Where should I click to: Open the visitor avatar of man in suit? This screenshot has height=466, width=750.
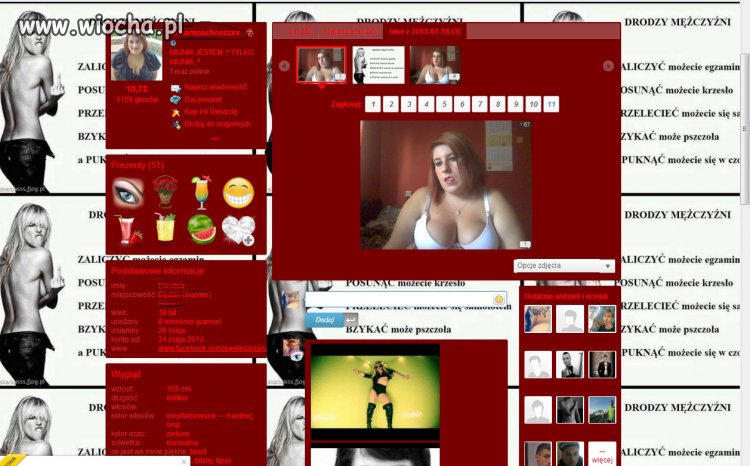[602, 365]
